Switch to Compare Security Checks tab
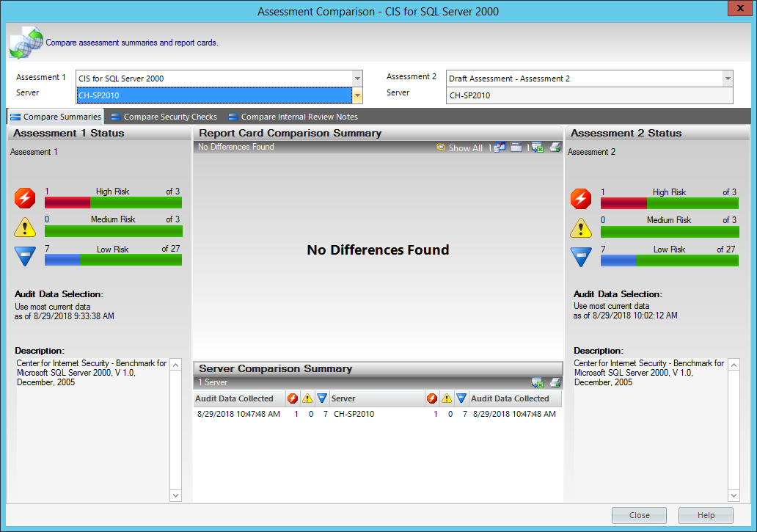 (164, 117)
